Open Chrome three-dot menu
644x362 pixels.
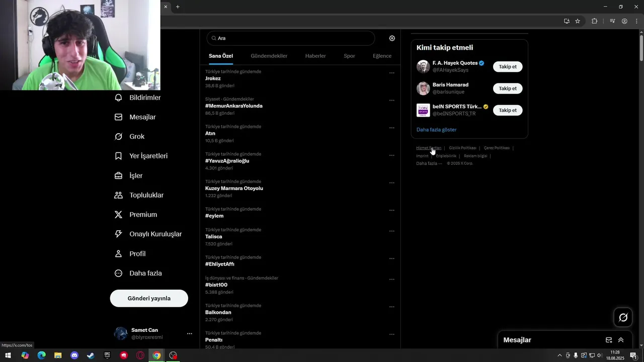tap(636, 21)
